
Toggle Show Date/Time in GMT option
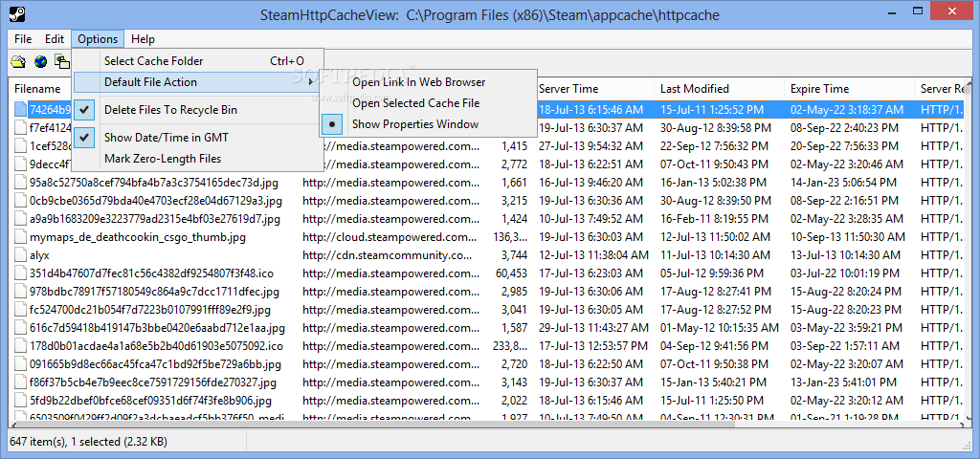(x=197, y=138)
